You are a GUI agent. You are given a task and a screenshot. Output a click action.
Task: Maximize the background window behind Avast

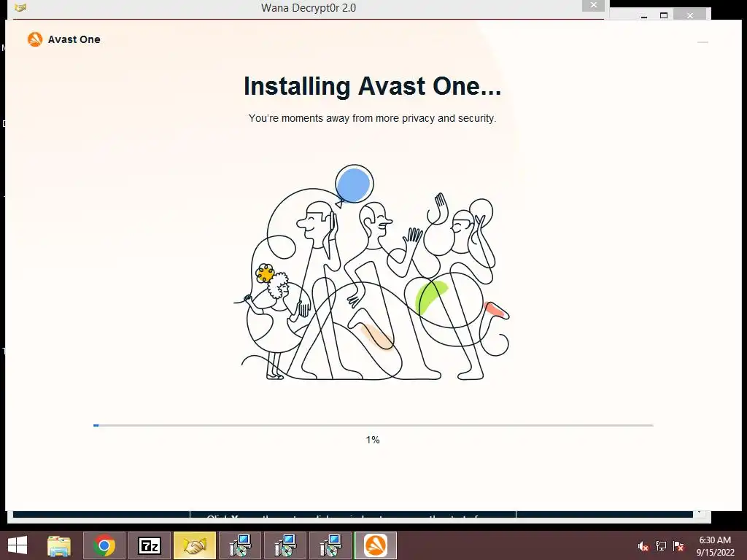point(664,16)
